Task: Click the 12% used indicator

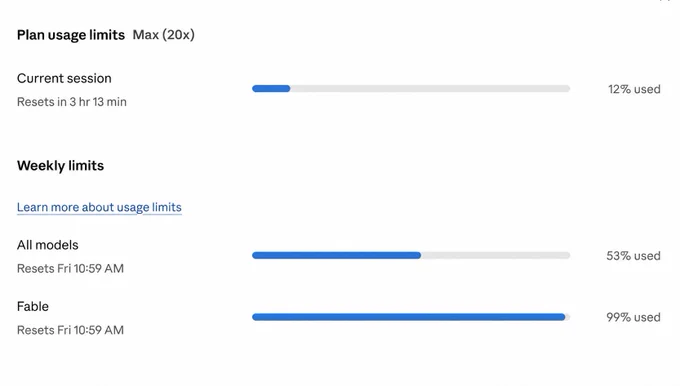Action: (x=634, y=89)
